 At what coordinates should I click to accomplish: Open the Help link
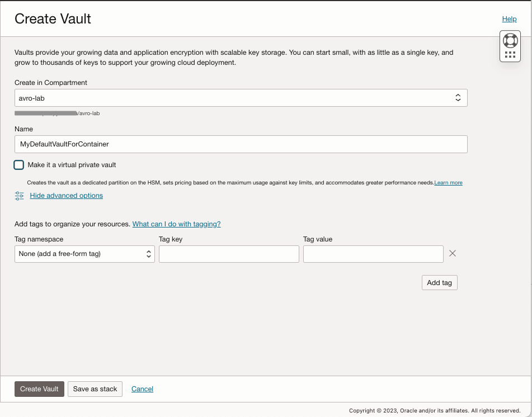(509, 19)
